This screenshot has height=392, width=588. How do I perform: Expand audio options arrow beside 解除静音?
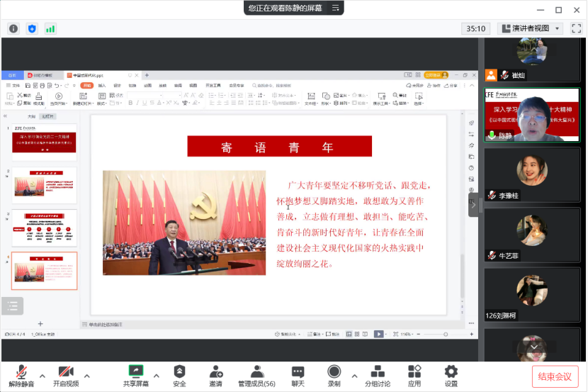[x=43, y=376]
